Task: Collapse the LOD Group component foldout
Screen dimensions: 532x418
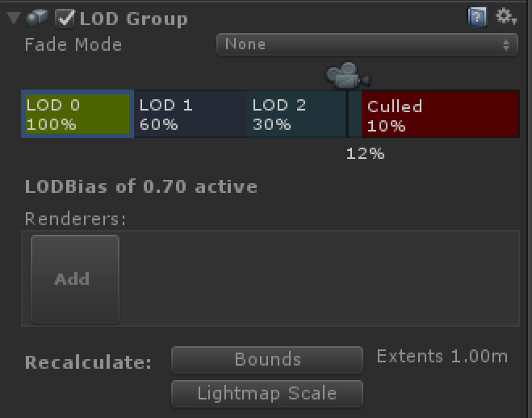Action: (x=13, y=19)
